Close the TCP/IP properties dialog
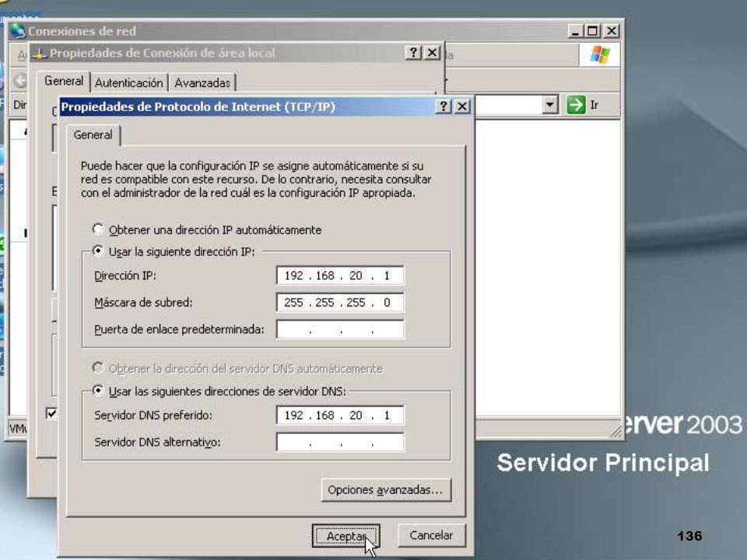Image resolution: width=747 pixels, height=560 pixels. [x=462, y=107]
